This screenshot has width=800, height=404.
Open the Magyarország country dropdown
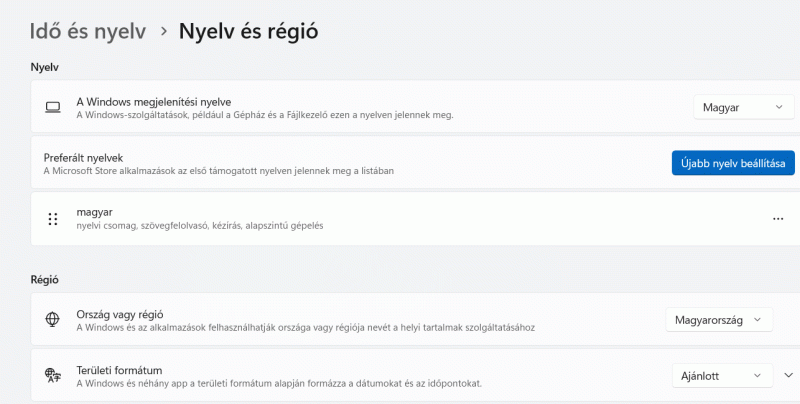[719, 320]
